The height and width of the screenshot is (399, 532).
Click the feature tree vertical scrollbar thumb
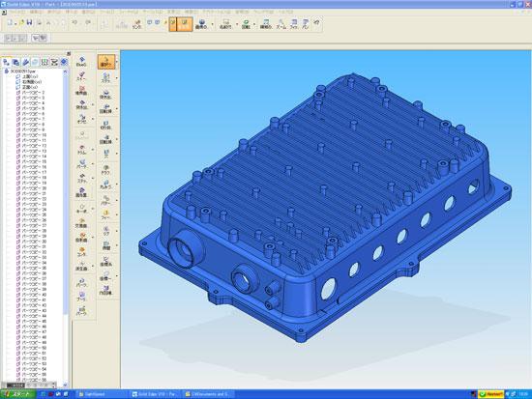click(65, 193)
